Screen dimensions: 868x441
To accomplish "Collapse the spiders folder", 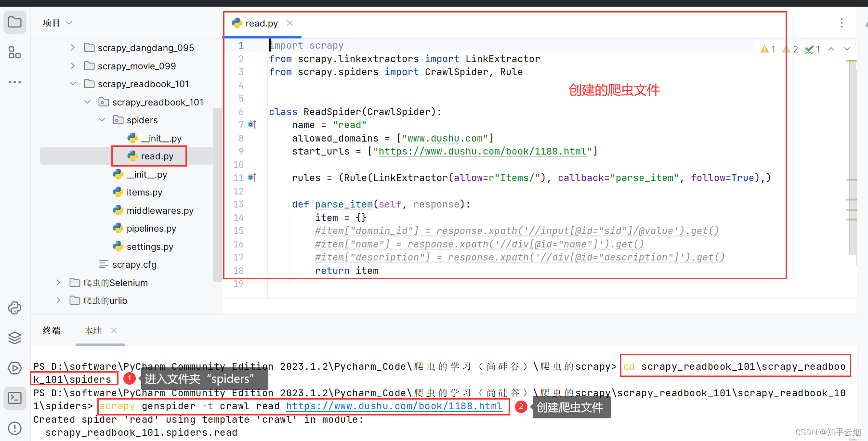I will click(x=102, y=120).
